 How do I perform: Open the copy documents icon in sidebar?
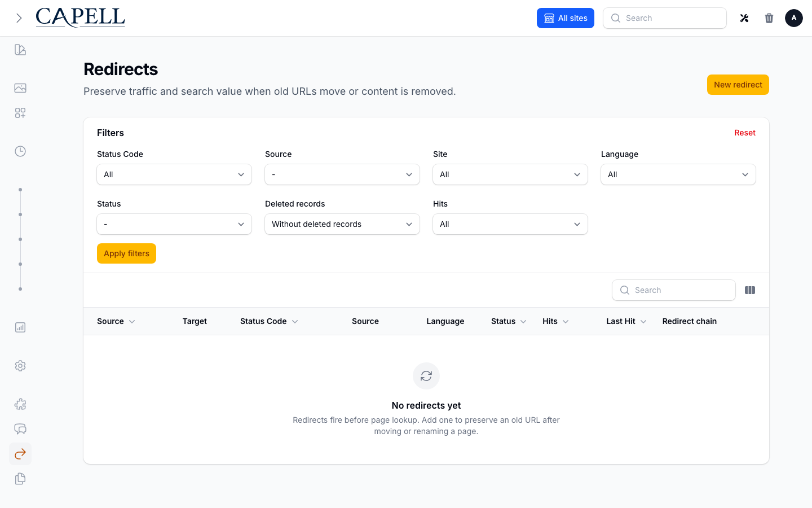click(x=20, y=479)
